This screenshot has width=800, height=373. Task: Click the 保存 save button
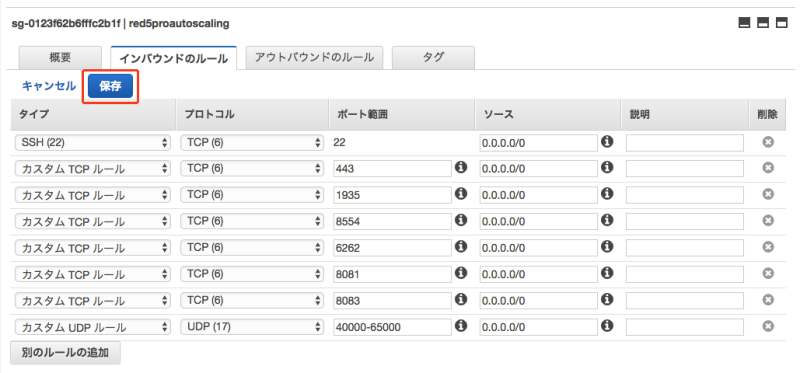110,86
